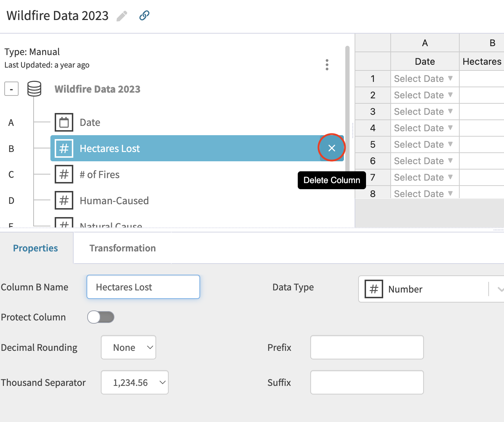The image size is (504, 422).
Task: Open the Thousand Separator dropdown
Action: tap(134, 382)
